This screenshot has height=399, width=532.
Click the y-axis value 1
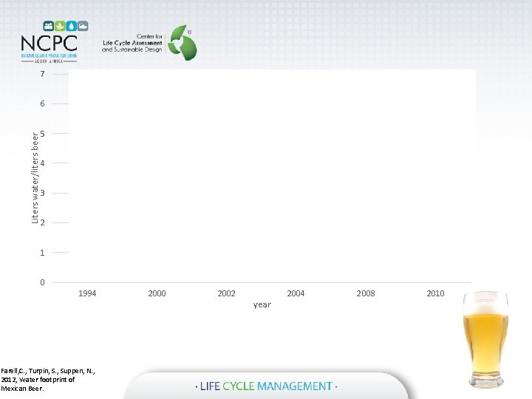click(42, 253)
